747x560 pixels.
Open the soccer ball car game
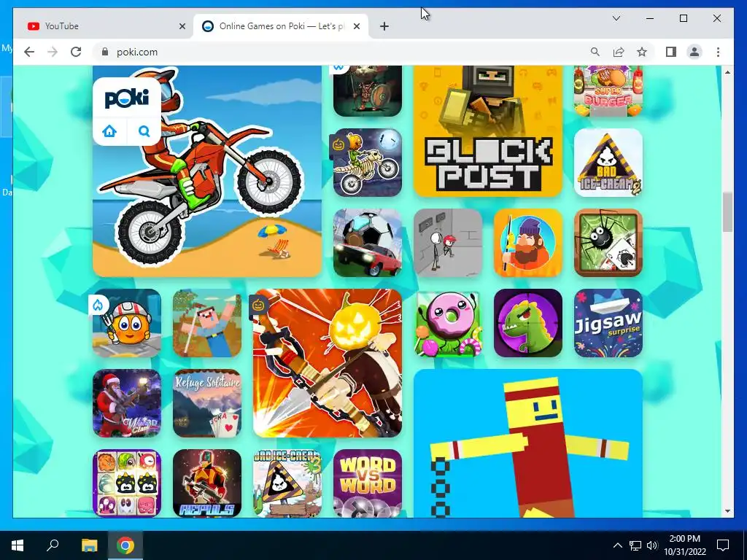click(368, 243)
